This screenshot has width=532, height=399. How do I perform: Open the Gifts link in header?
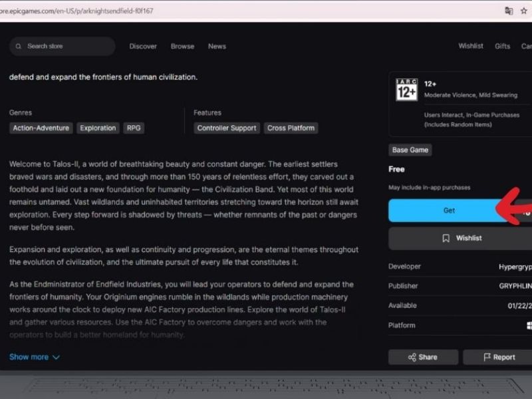click(x=502, y=46)
